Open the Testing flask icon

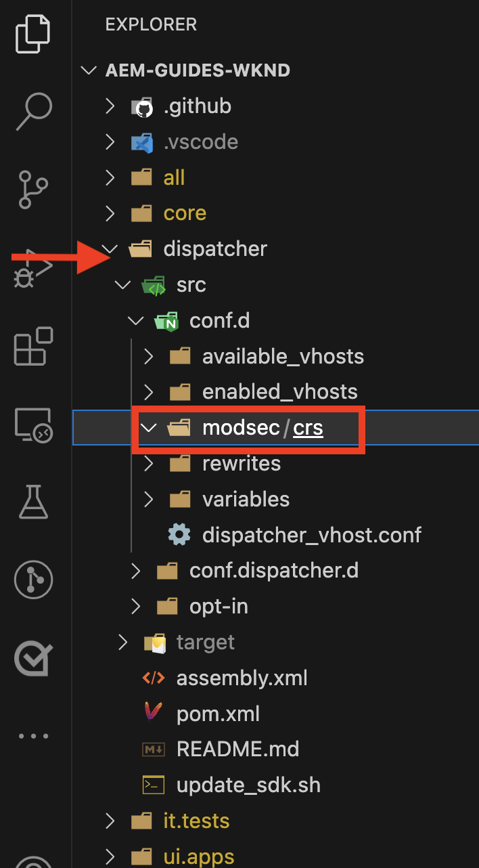[x=33, y=501]
